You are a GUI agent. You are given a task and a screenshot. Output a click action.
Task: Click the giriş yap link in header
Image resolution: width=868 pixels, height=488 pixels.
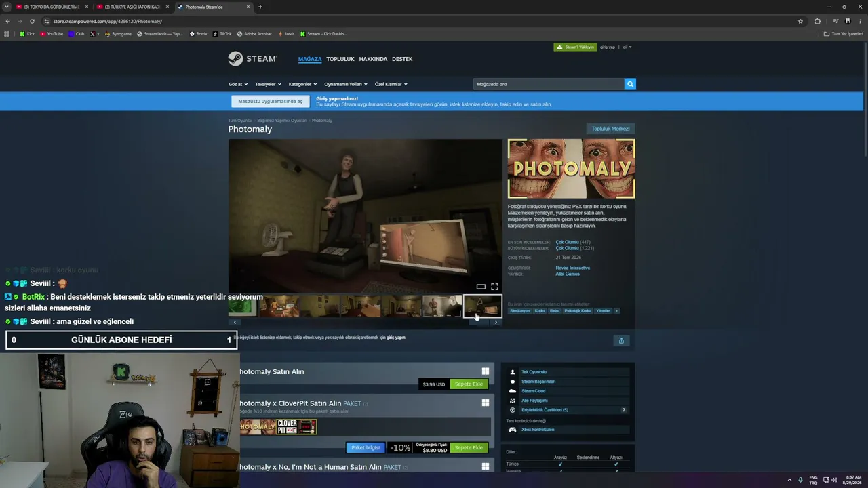pos(608,47)
